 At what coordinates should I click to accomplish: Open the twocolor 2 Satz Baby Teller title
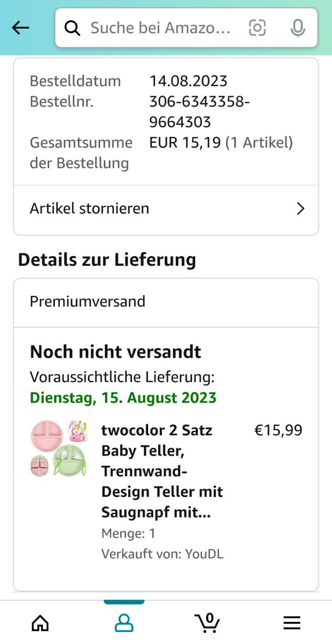(162, 471)
